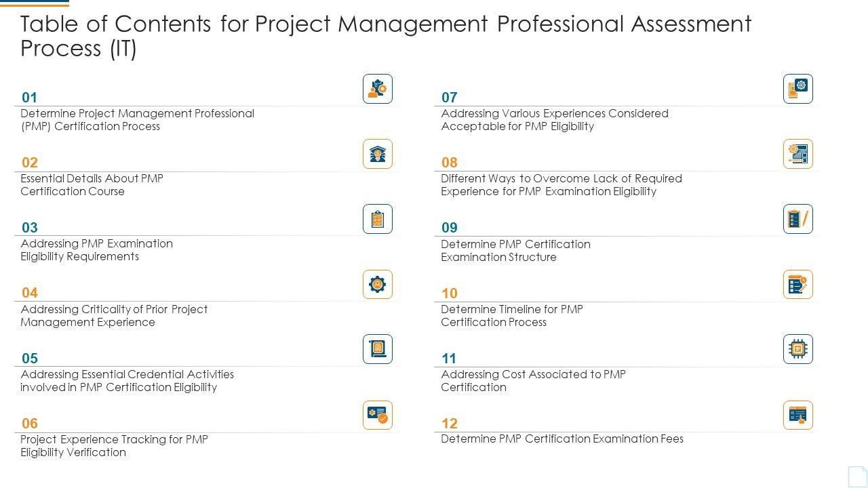Viewport: 868px width, 488px height.
Task: Click the slide title heading text
Action: tap(386, 36)
